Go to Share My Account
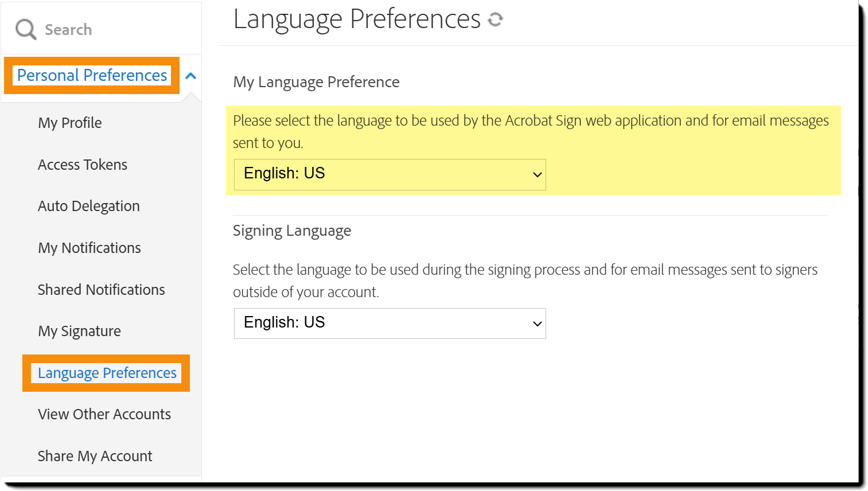The width and height of the screenshot is (868, 491). 95,456
